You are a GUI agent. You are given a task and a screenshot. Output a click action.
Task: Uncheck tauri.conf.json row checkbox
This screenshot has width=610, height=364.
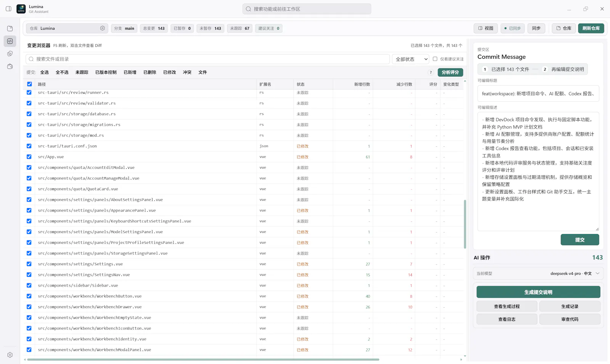point(29,146)
